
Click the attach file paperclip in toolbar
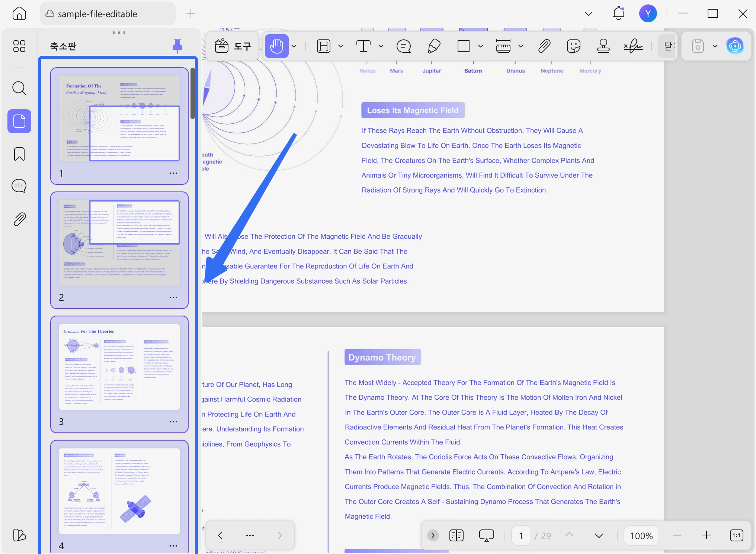point(544,46)
